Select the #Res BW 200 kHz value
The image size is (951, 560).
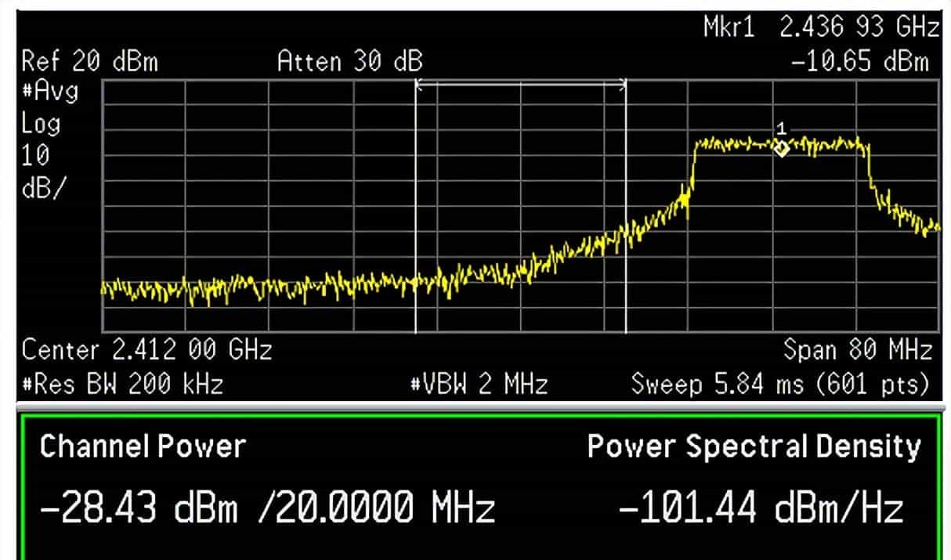[x=123, y=384]
